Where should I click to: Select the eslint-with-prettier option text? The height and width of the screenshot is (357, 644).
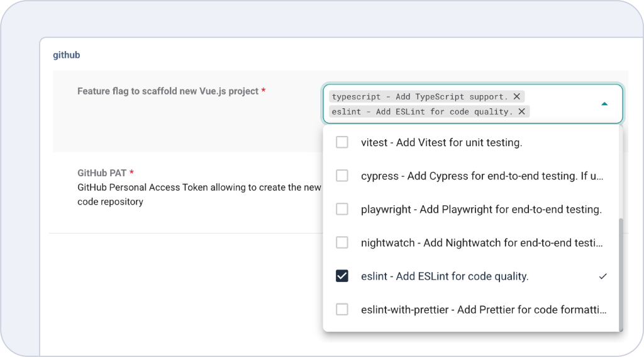pyautogui.click(x=484, y=310)
